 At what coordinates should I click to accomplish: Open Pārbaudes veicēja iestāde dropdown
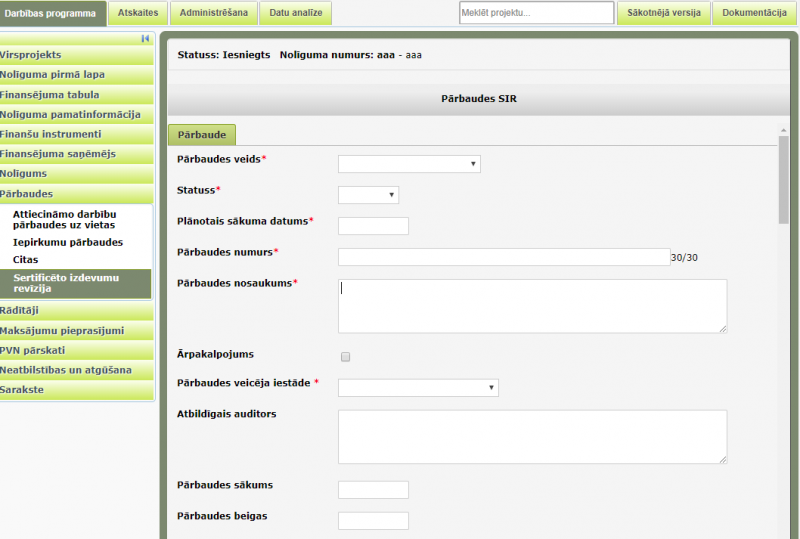[418, 388]
